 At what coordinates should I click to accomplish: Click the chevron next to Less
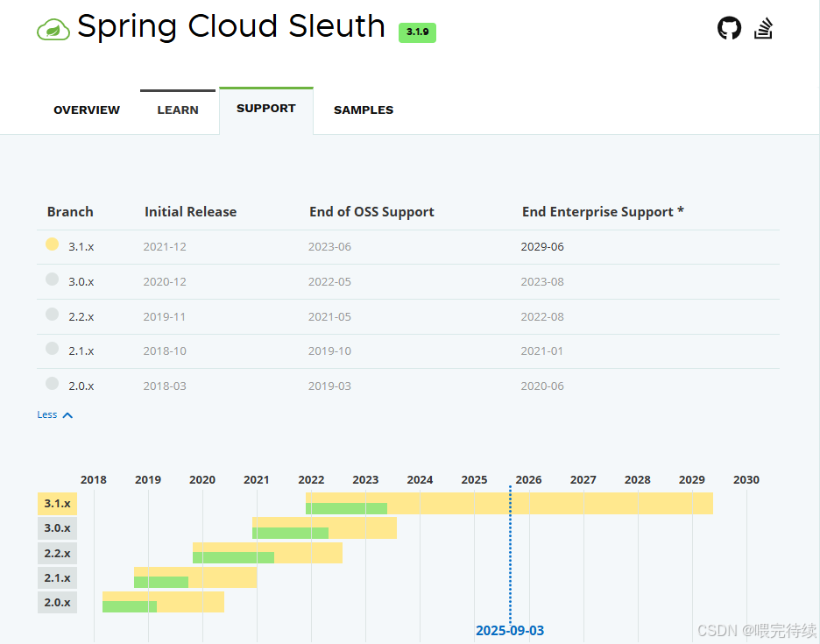67,415
